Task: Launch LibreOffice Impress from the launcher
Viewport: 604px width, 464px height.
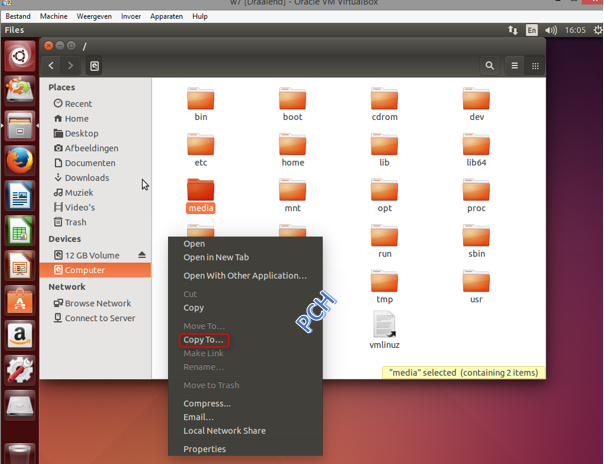Action: click(20, 266)
